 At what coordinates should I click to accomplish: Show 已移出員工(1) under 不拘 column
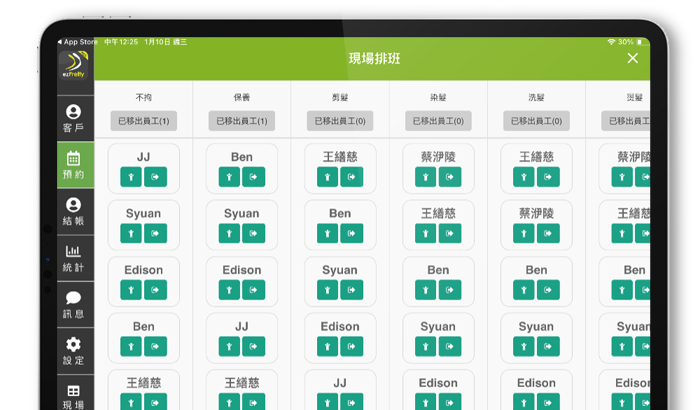144,121
